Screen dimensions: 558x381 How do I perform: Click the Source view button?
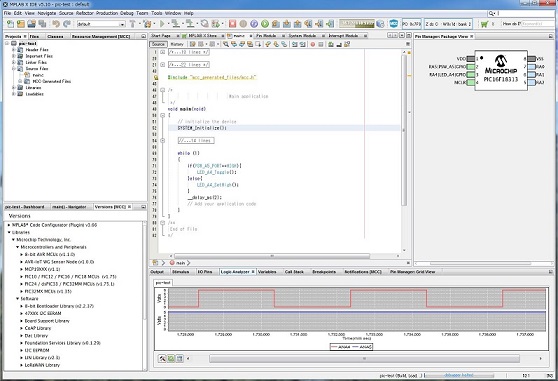(x=158, y=44)
